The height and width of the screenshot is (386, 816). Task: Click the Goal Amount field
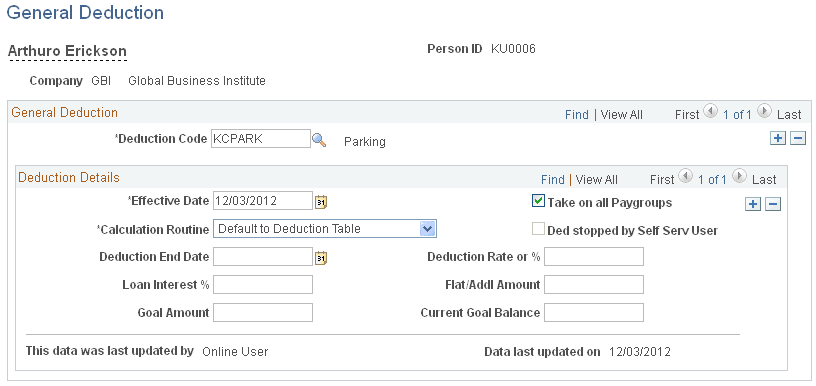click(263, 313)
